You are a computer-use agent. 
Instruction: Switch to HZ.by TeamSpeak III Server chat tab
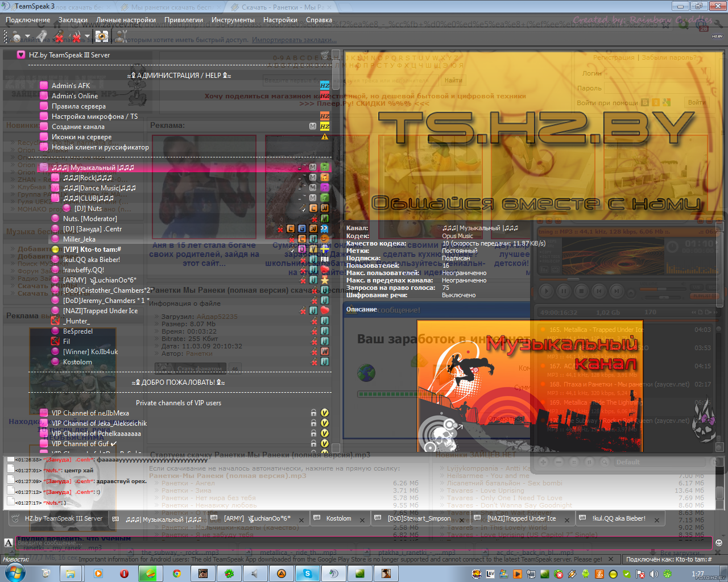tap(57, 518)
